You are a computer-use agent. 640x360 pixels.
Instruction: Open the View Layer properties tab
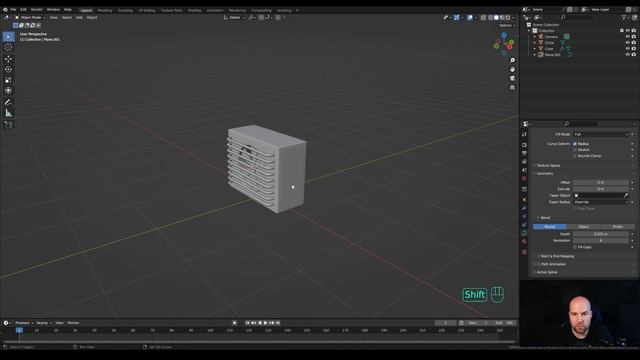click(x=524, y=162)
